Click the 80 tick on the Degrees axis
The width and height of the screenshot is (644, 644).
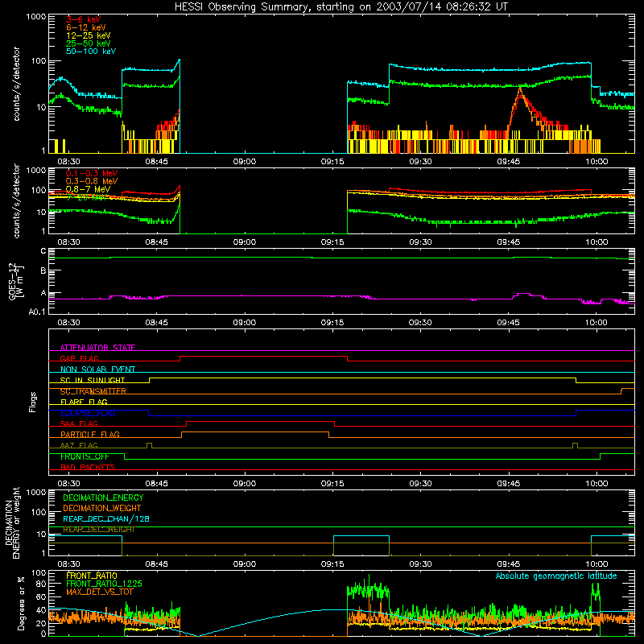pos(41,584)
